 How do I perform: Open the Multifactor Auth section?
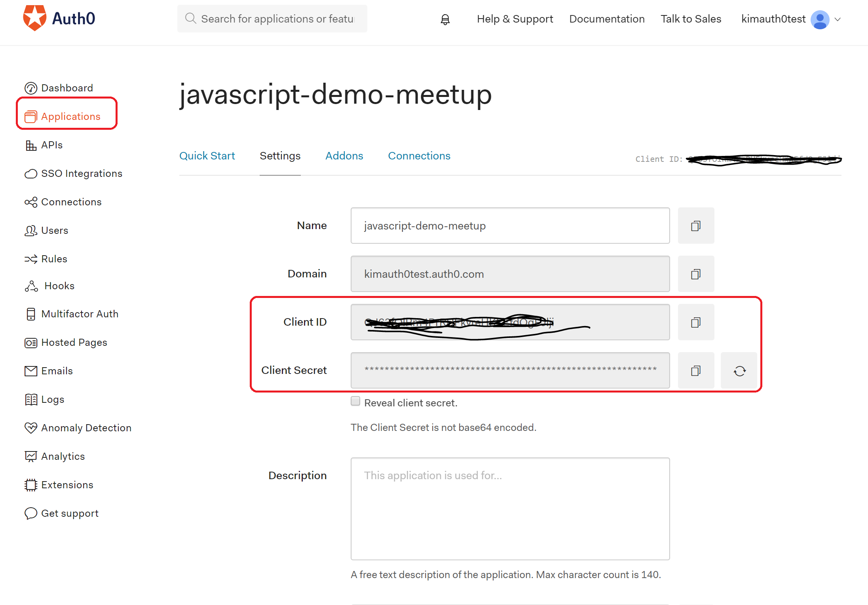[80, 314]
